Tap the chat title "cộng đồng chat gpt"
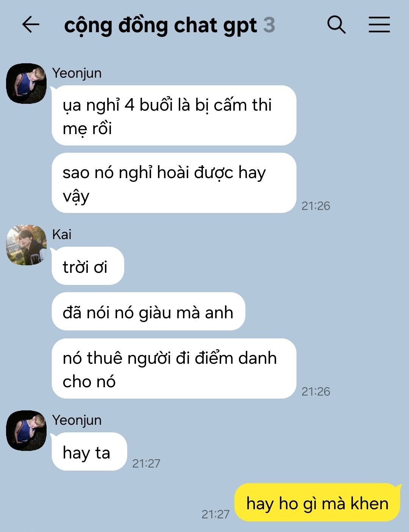 point(161,26)
